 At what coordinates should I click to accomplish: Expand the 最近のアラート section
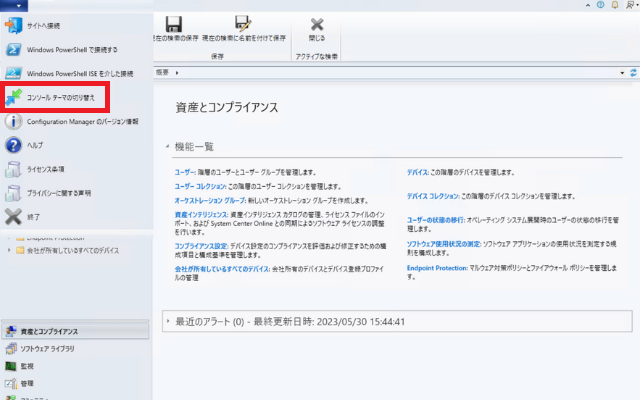(167, 321)
